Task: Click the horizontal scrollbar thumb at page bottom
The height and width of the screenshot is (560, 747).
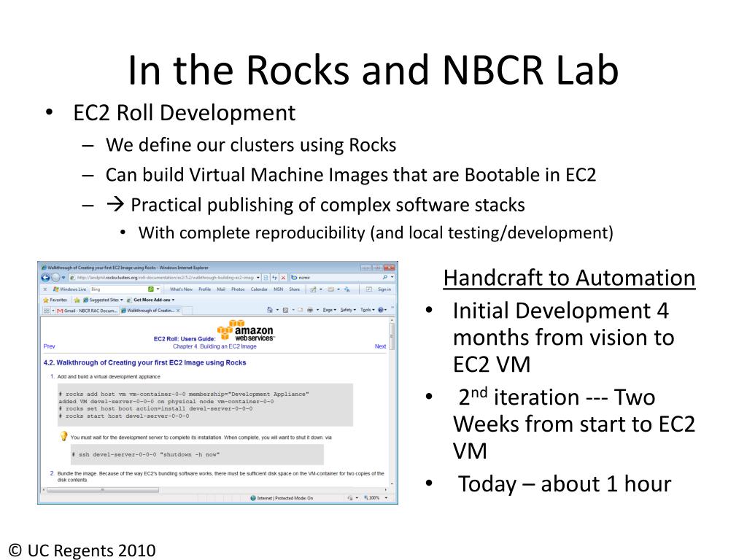Action: coord(102,489)
